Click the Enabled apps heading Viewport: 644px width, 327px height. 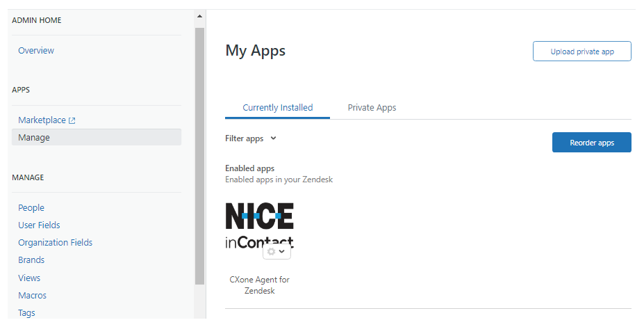(x=249, y=168)
